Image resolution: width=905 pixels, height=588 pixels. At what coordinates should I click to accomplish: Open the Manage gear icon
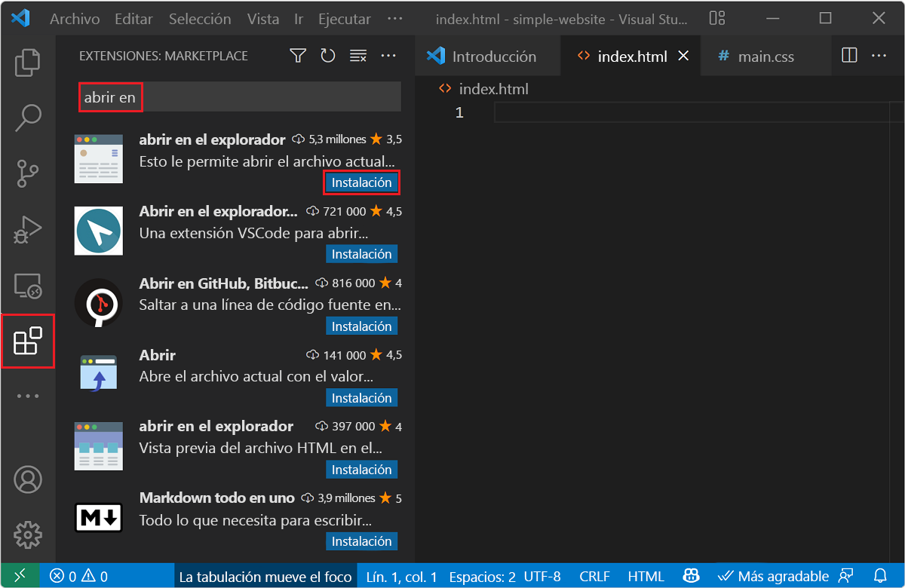[28, 534]
